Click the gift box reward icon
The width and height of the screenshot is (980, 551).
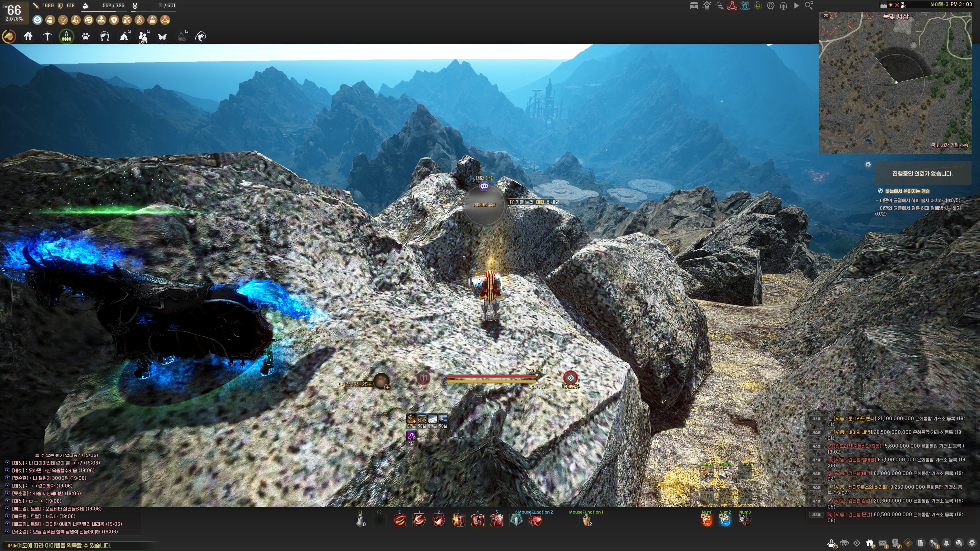[x=870, y=543]
